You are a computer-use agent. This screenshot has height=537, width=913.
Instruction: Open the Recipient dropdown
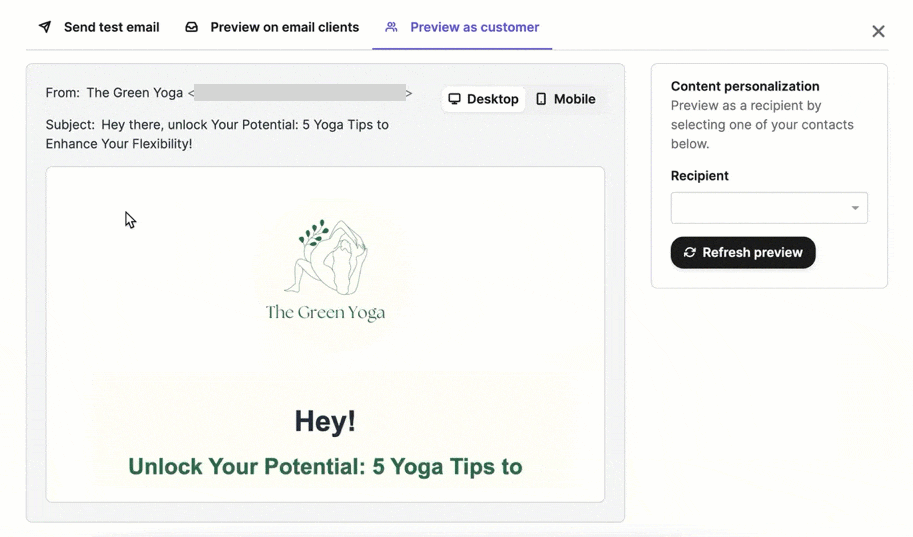[769, 208]
